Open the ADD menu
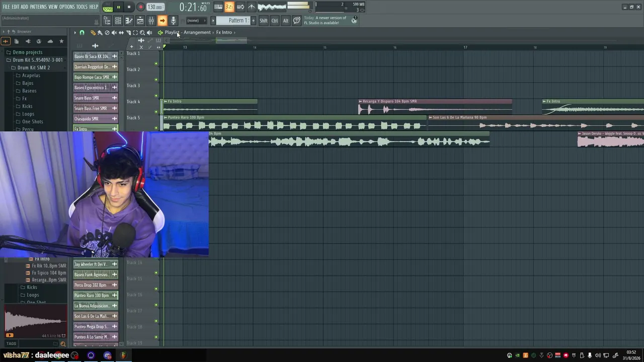Viewport: 644px width, 362px height. [25, 7]
